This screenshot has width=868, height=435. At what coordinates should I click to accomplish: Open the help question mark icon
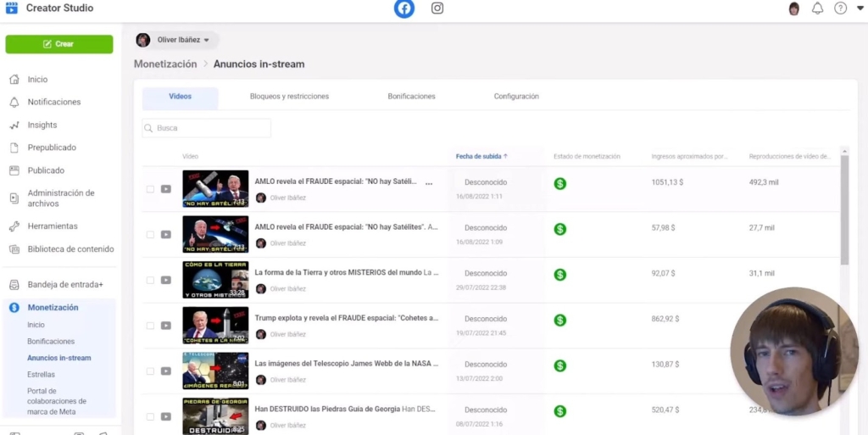coord(840,8)
